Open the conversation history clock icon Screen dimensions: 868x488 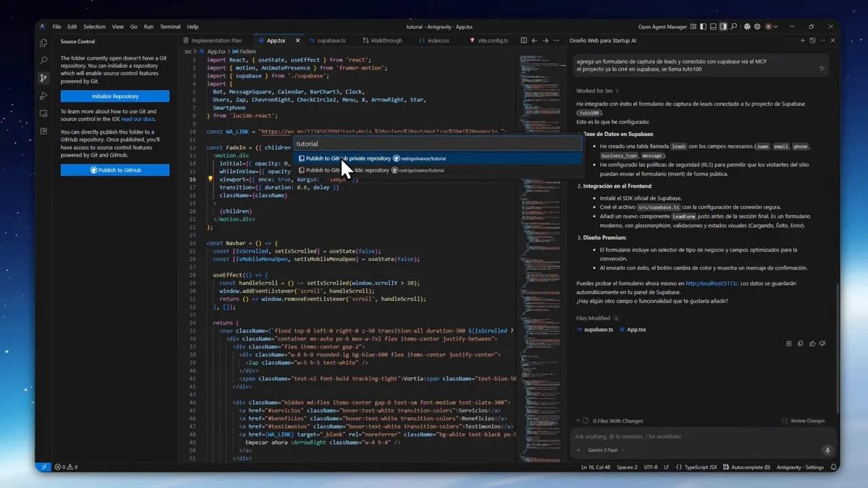pyautogui.click(x=812, y=41)
